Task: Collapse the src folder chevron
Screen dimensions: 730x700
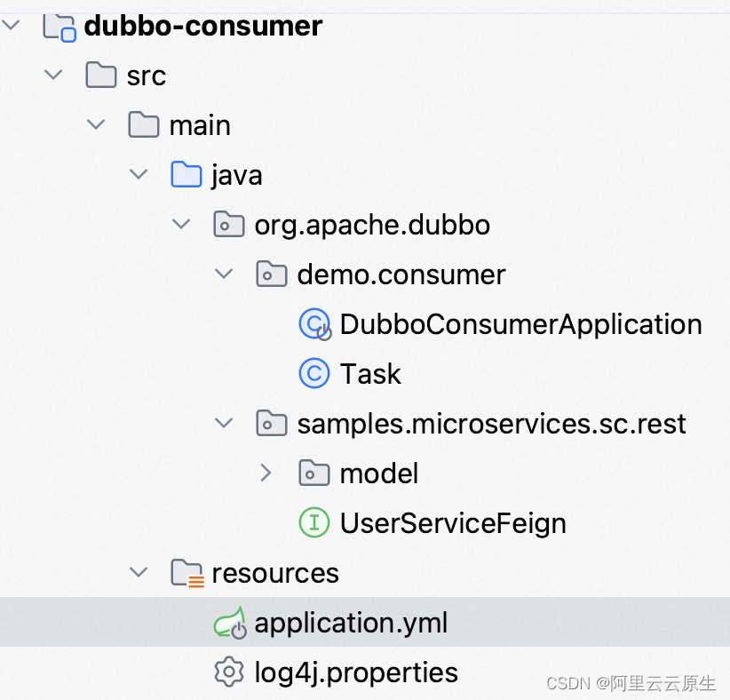Action: pos(53,75)
